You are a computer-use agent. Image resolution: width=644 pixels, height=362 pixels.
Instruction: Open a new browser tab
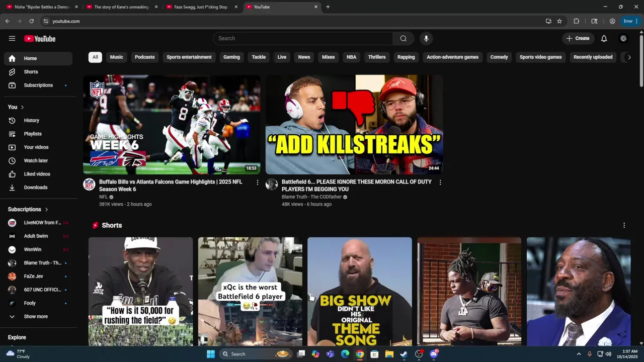(328, 7)
